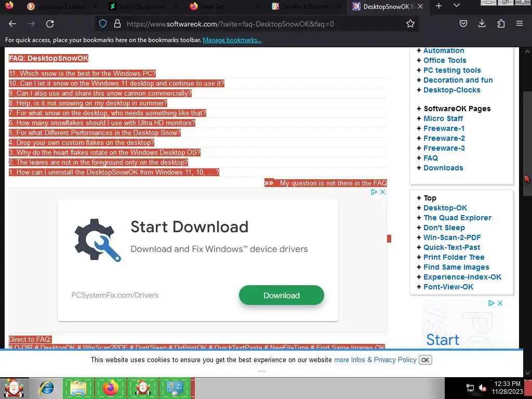Show site security lock information

tap(117, 23)
